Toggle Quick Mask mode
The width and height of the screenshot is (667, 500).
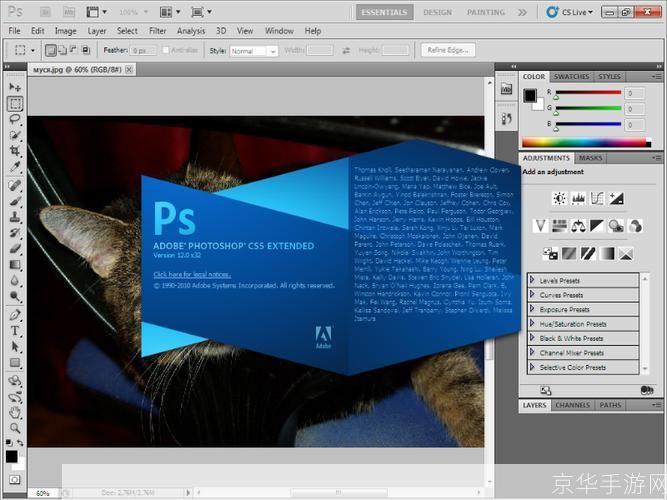tap(14, 480)
